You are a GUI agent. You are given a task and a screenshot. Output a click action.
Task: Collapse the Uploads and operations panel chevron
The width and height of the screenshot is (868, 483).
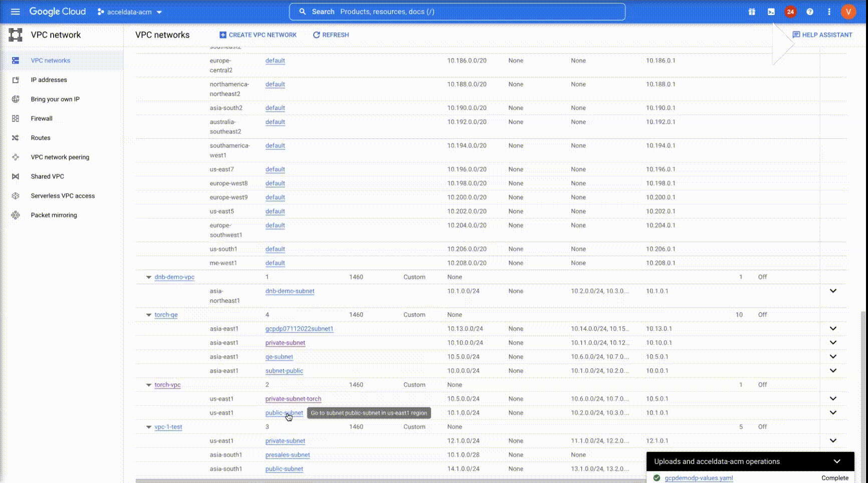click(837, 461)
